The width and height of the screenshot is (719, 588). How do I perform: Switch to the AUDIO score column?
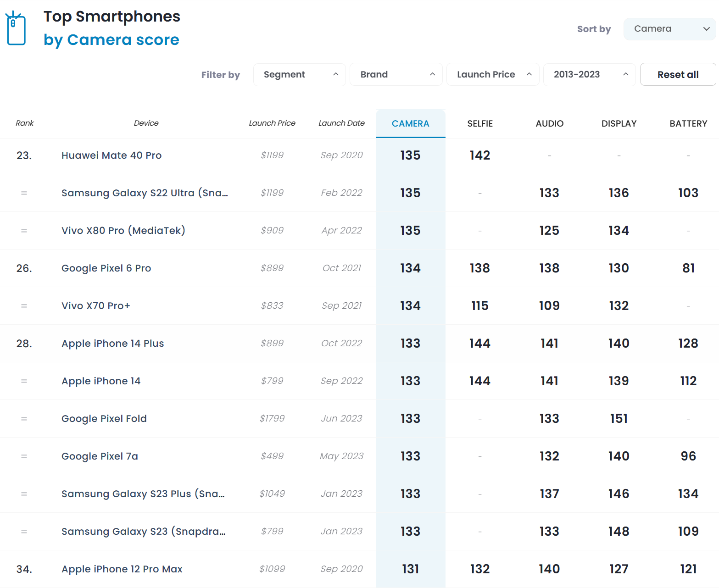[x=549, y=123]
